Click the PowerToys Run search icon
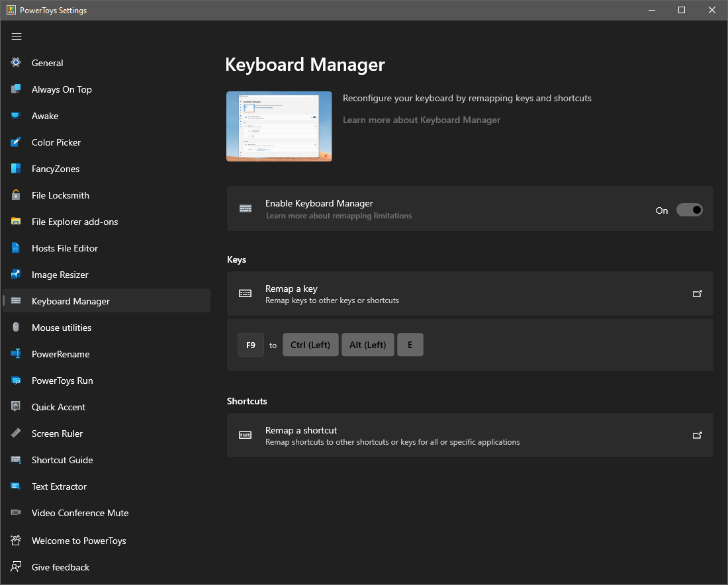The image size is (728, 585). [x=16, y=381]
